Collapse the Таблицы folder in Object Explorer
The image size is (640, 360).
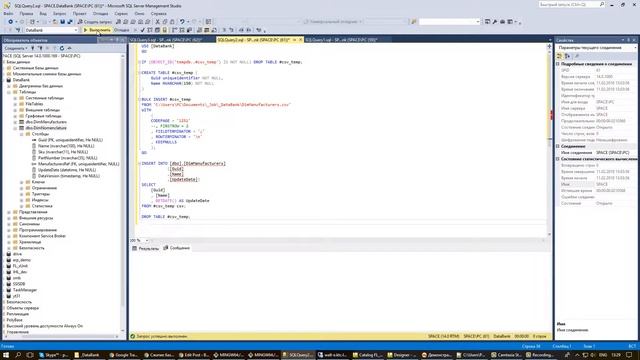tap(9, 92)
